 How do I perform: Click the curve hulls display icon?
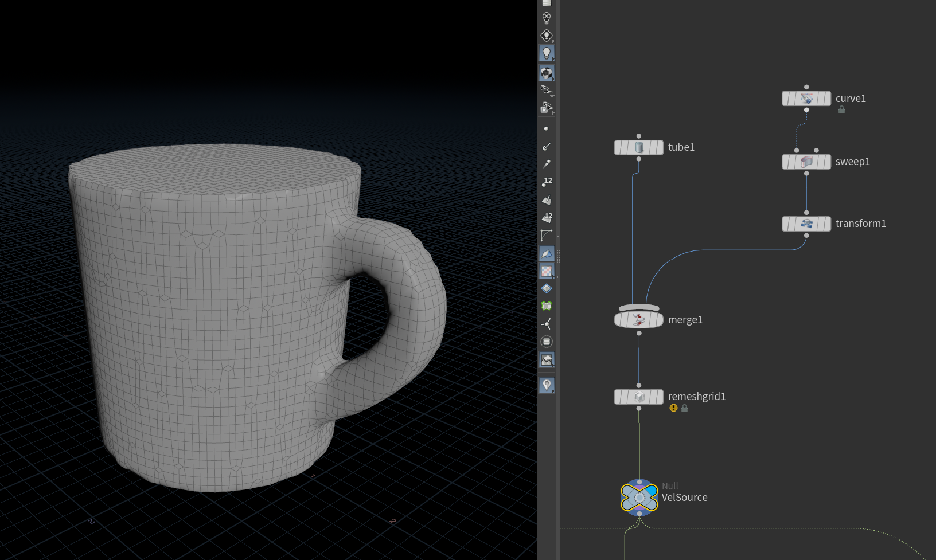pos(546,236)
